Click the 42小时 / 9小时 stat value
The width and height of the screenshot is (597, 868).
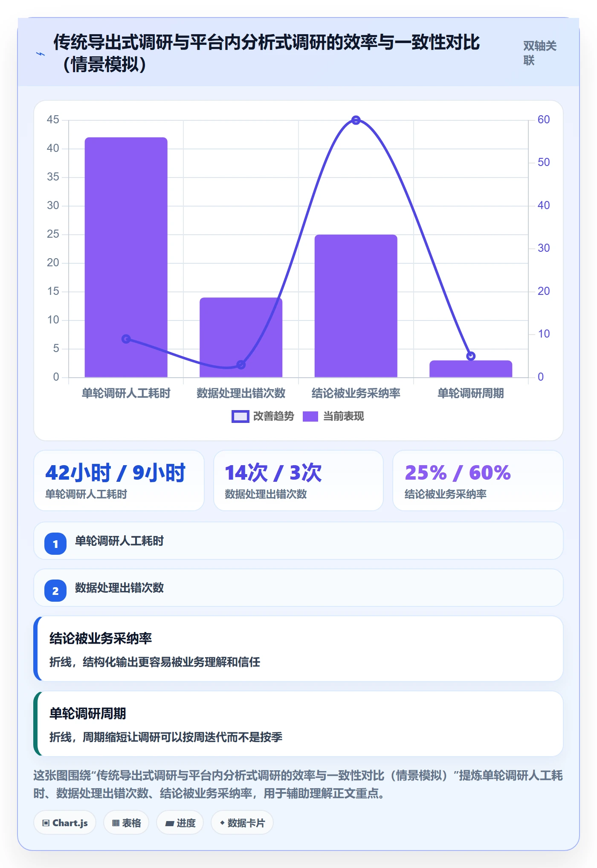coord(116,473)
